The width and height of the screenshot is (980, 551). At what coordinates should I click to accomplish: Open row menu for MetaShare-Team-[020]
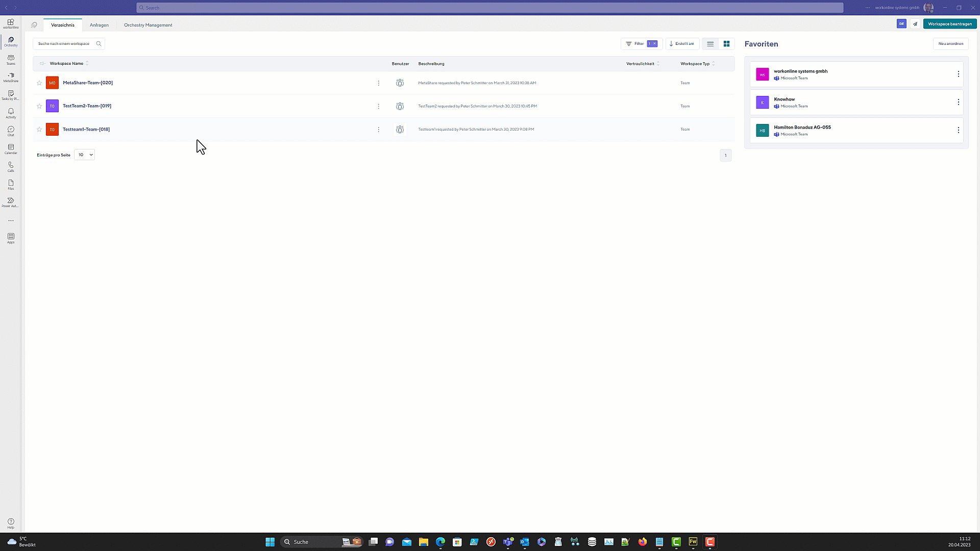pyautogui.click(x=378, y=83)
